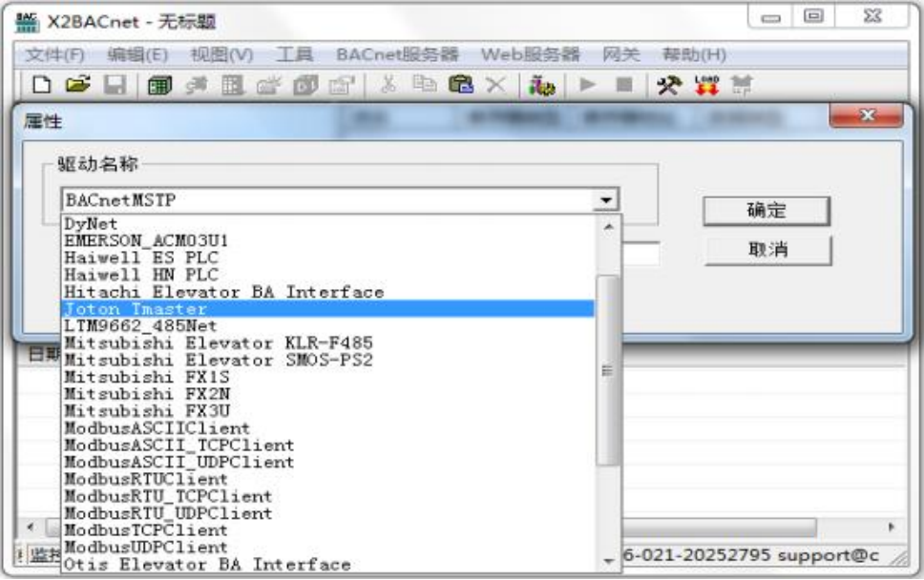Screen dimensions: 924x580
Task: Click the hammer and wrench tools icon
Action: coord(669,86)
